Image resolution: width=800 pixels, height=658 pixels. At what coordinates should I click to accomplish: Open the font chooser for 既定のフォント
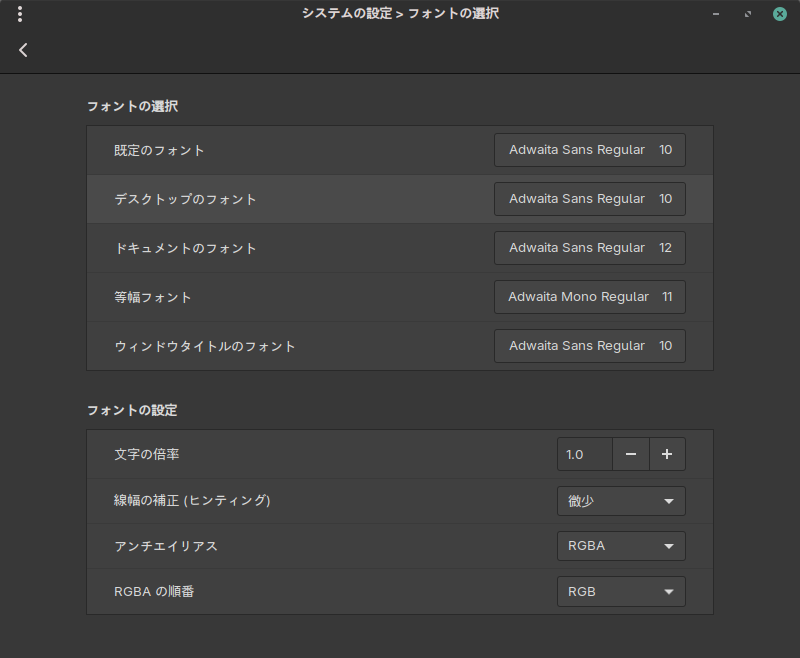(590, 150)
